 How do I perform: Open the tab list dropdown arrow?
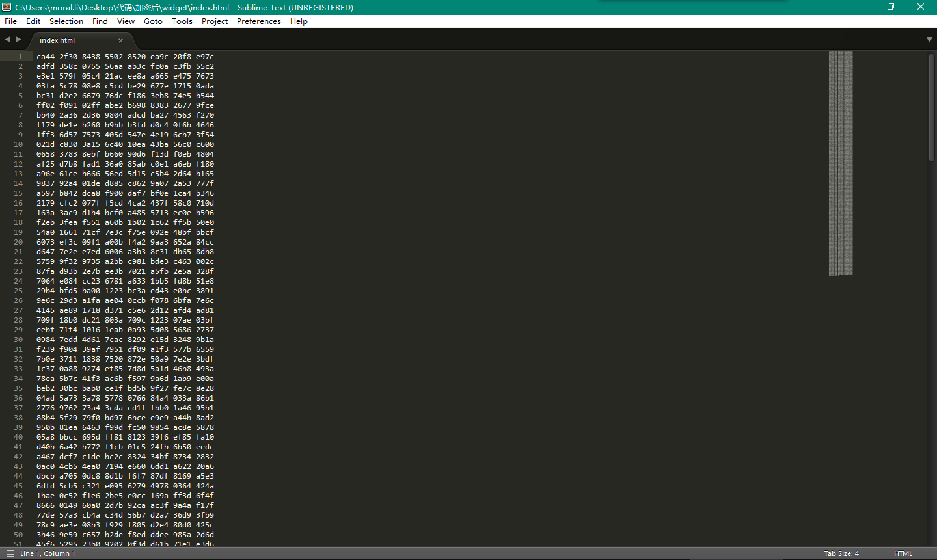[x=929, y=40]
